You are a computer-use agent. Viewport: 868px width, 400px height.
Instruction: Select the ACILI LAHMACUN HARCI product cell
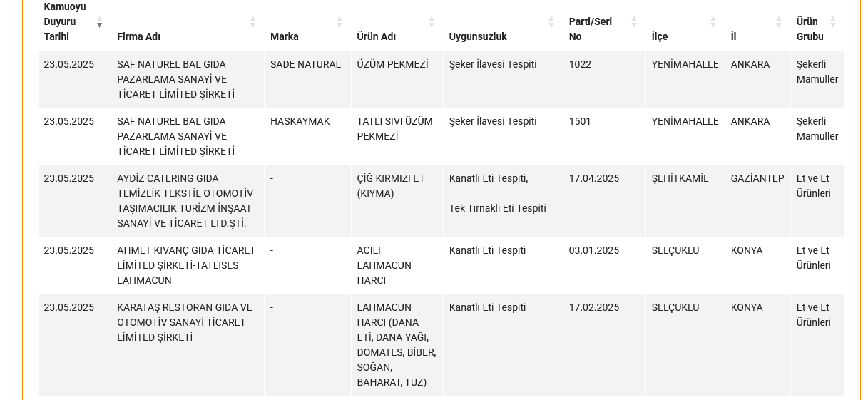[384, 265]
